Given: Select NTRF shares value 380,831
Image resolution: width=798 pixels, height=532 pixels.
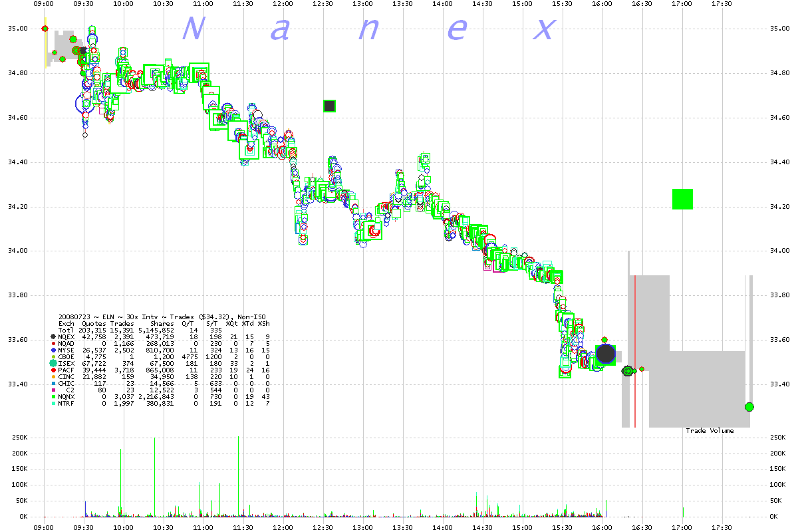Looking at the screenshot, I should point(160,403).
